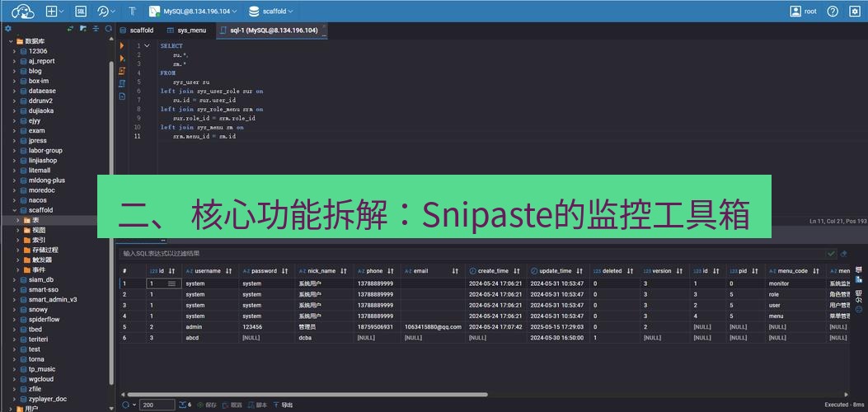The image size is (868, 412).
Task: Toggle sort on deleted column
Action: [630, 271]
